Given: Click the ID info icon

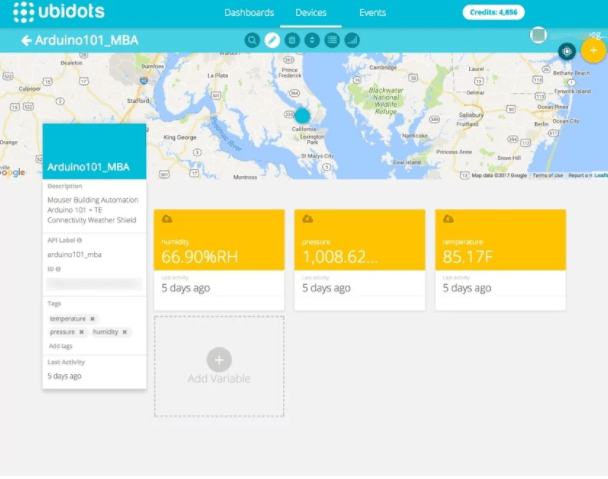Looking at the screenshot, I should pyautogui.click(x=58, y=269).
